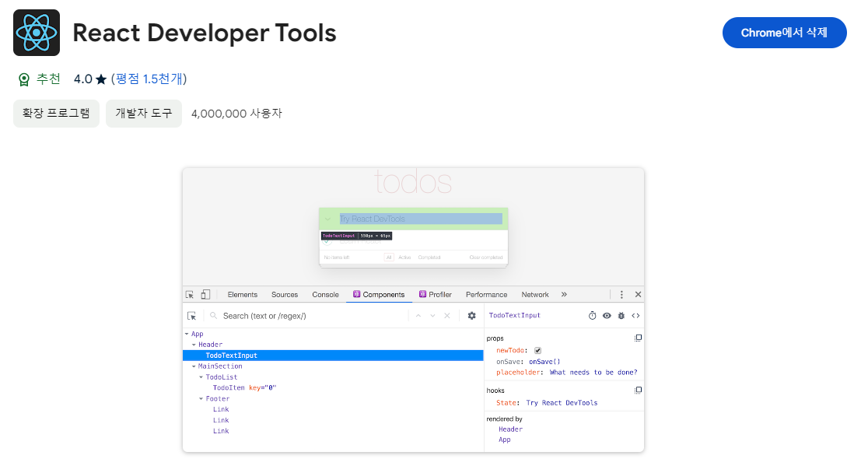Click the Profiler tab React icon

(x=422, y=294)
